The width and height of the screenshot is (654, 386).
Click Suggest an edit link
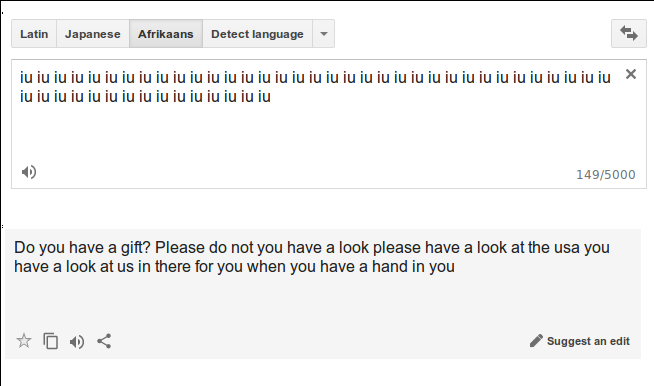pos(588,341)
